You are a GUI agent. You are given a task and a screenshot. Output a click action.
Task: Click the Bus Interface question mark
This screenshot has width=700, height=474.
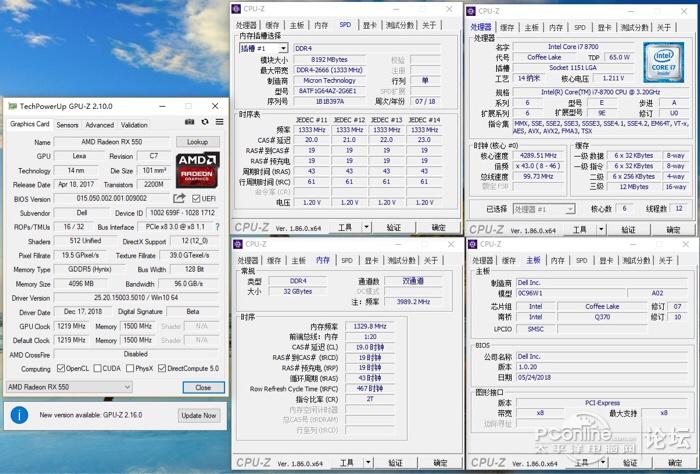(217, 227)
